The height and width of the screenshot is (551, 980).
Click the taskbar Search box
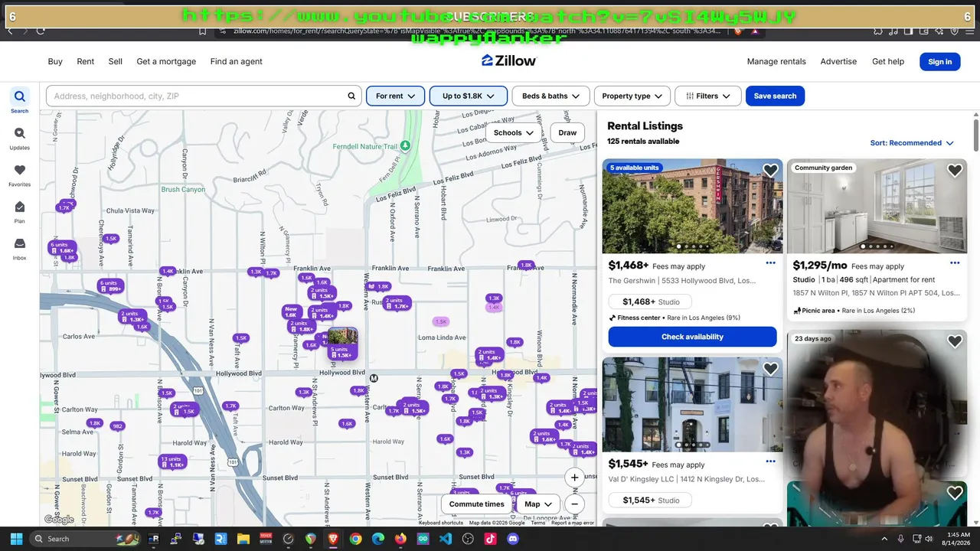[x=86, y=539]
